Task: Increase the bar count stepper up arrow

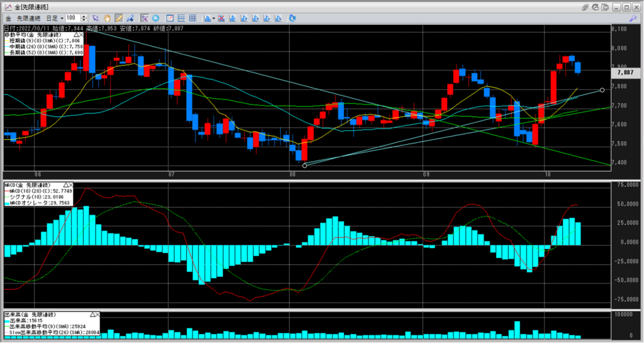Action: click(84, 16)
